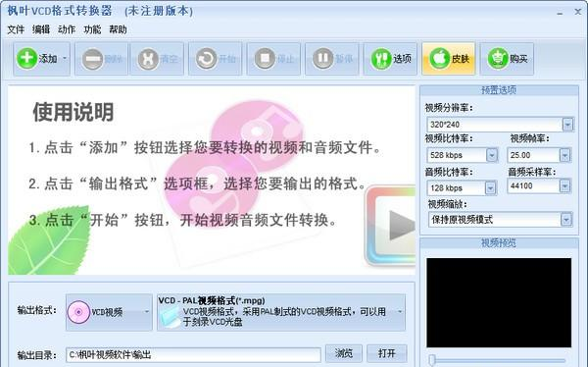Click the 浏览 (Browse) button

[344, 353]
